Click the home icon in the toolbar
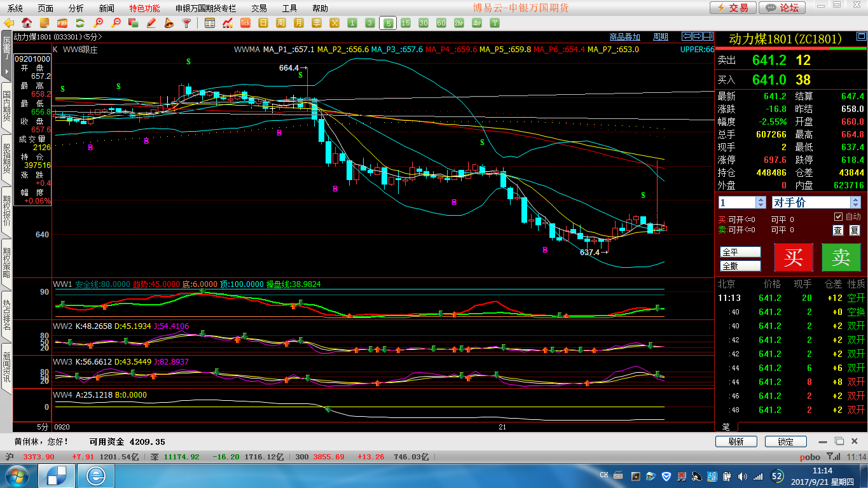This screenshot has width=868, height=488. (x=27, y=23)
